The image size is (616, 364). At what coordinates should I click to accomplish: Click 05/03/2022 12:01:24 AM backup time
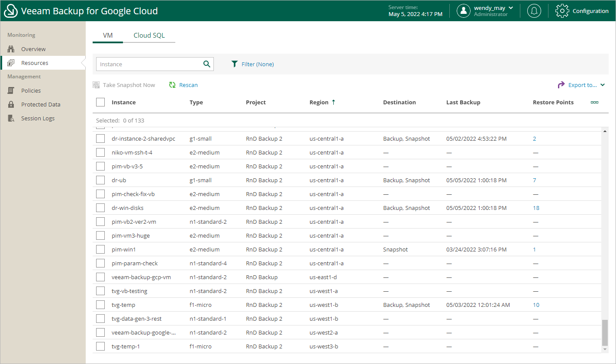478,305
